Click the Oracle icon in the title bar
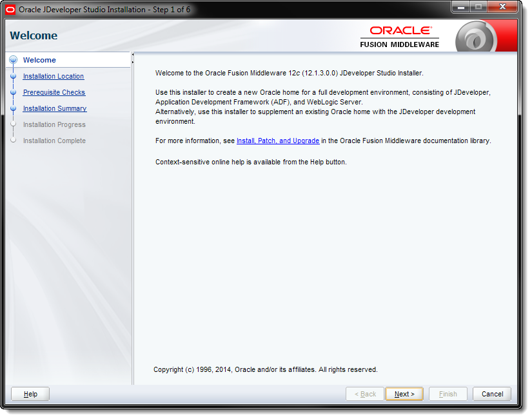This screenshot has height=419, width=532. [x=9, y=7]
